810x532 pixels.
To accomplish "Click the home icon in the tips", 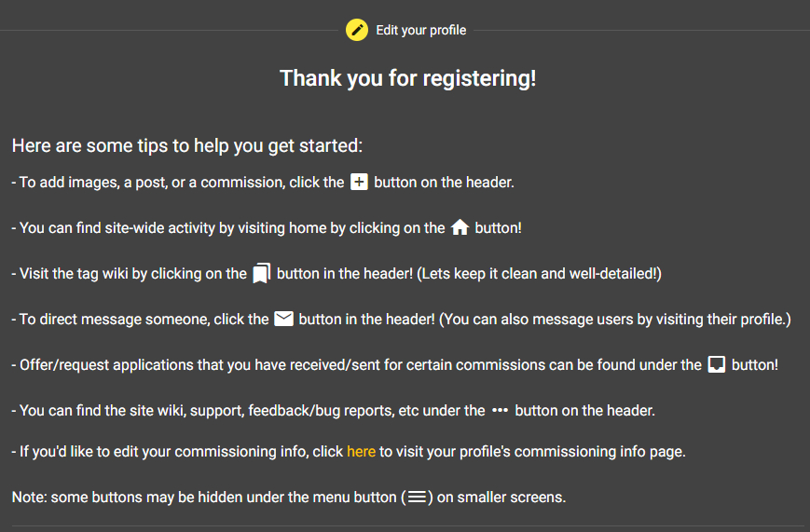I will [x=460, y=227].
